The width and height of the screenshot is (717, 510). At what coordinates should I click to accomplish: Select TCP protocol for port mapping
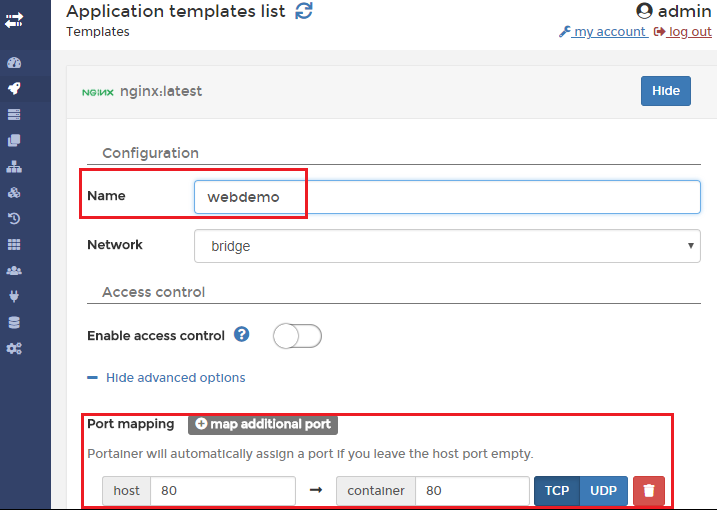tap(556, 491)
